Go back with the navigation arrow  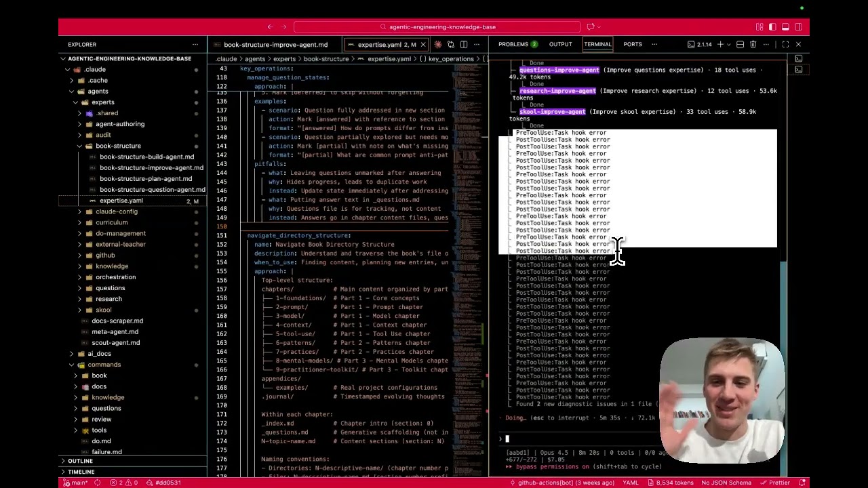tap(270, 27)
